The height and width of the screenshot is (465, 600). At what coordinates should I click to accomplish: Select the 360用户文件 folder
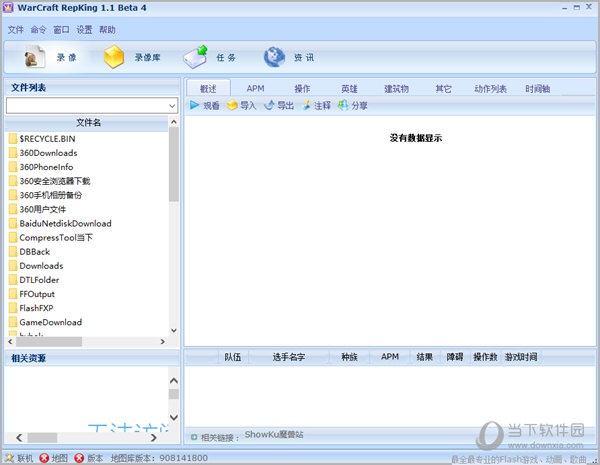(42, 209)
